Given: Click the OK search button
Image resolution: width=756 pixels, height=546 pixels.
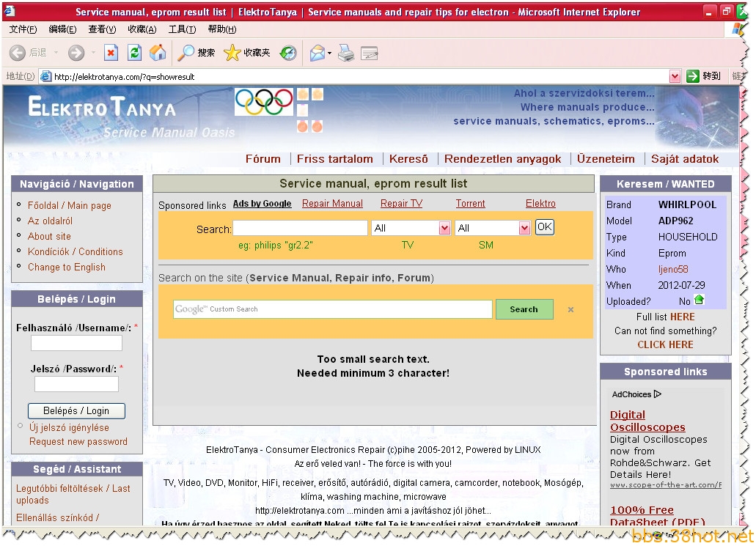Looking at the screenshot, I should click(x=544, y=227).
